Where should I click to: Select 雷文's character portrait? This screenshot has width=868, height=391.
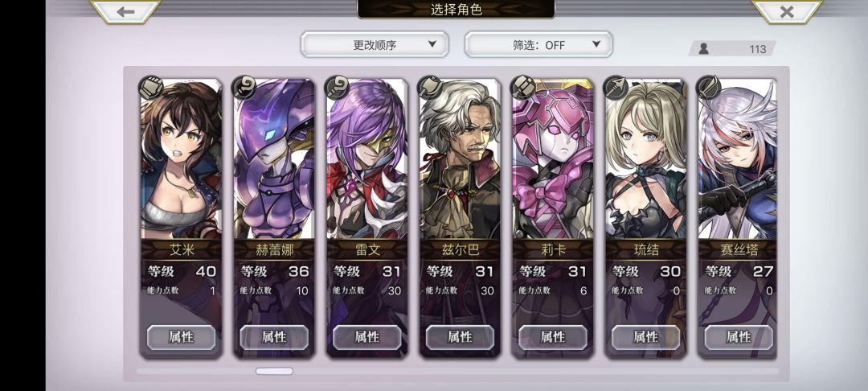coord(367,158)
